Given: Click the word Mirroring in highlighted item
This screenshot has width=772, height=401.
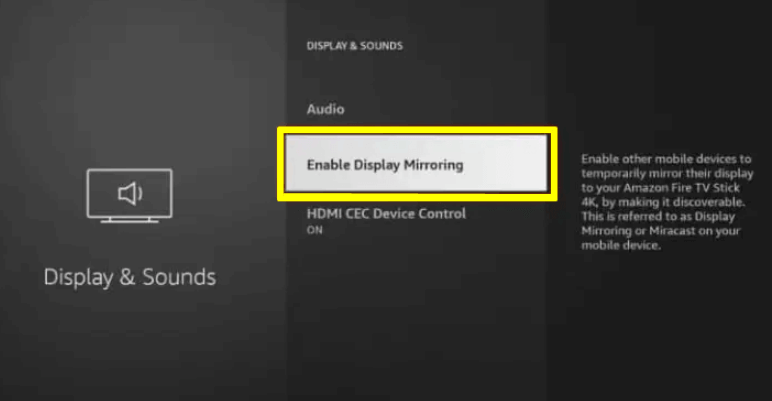Looking at the screenshot, I should (433, 165).
